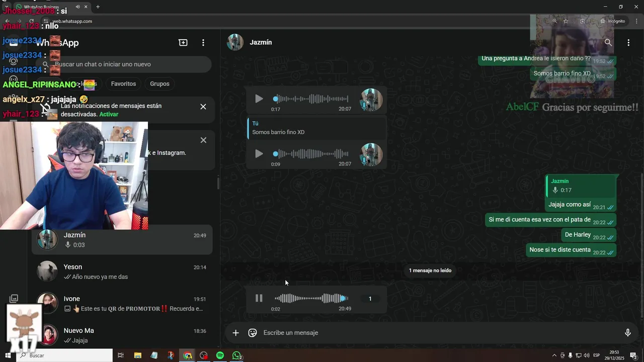The height and width of the screenshot is (362, 644).
Task: Open the attach menu plus icon
Action: point(235,333)
